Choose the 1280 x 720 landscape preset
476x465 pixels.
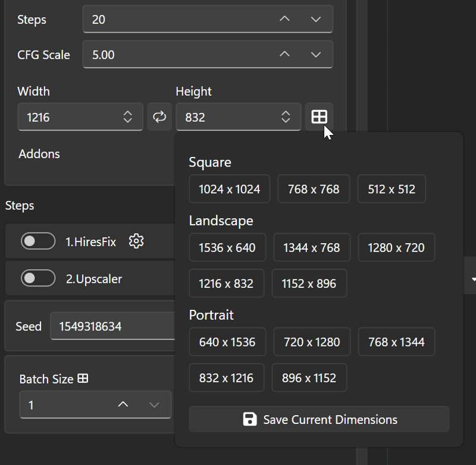pos(396,247)
